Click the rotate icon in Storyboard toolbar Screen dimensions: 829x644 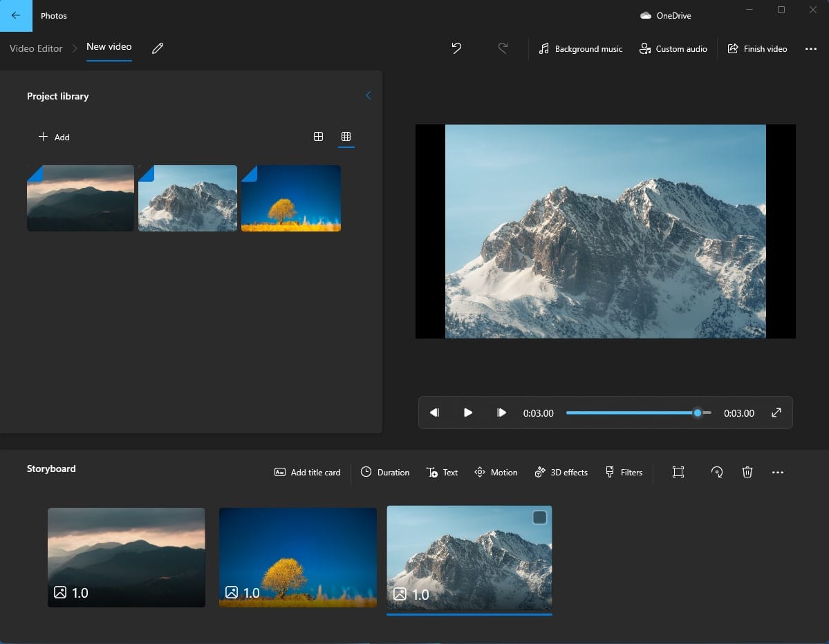point(717,472)
